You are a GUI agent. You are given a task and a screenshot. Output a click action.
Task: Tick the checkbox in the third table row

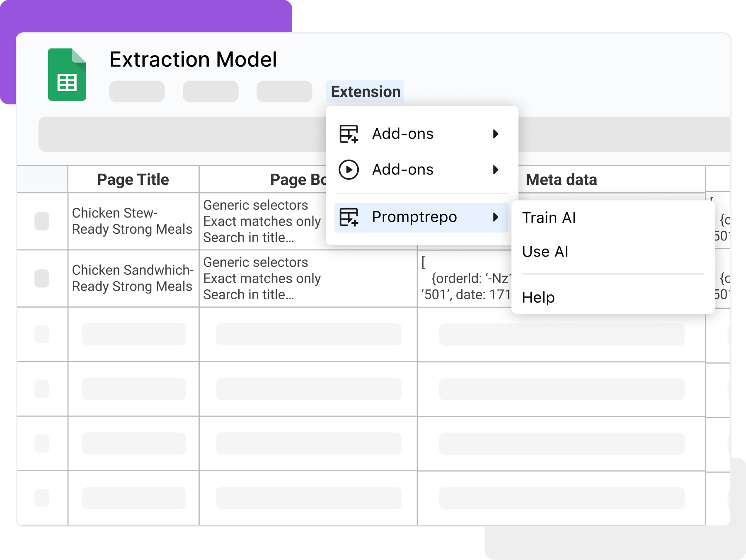coord(42,334)
